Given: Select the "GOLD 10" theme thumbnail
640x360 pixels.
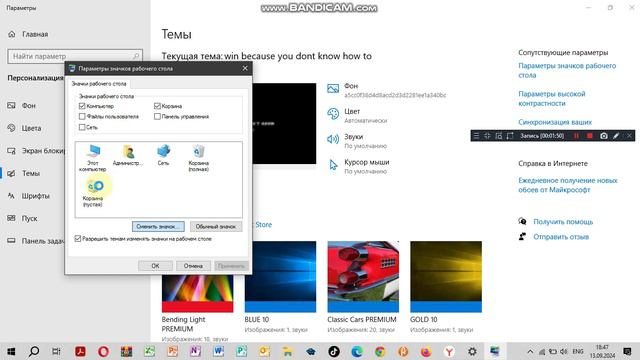Looking at the screenshot, I should [x=446, y=277].
